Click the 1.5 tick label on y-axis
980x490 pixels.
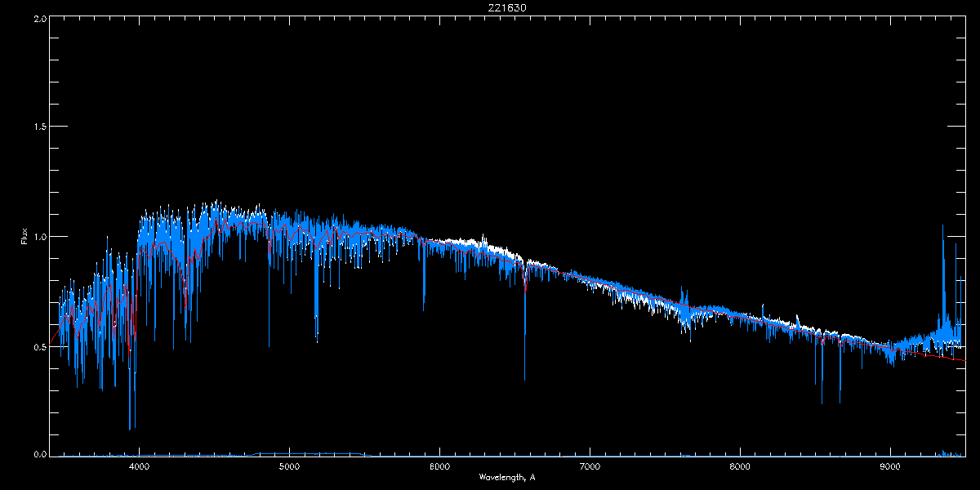click(40, 127)
